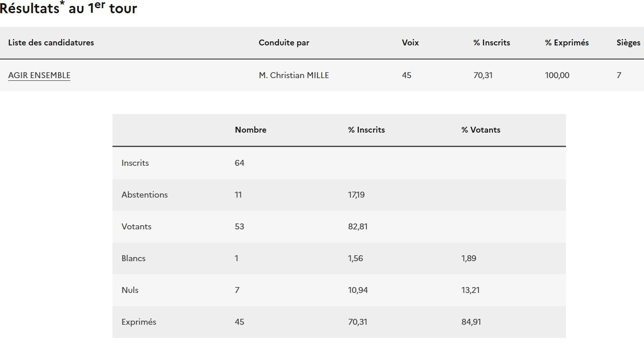Select the name M. Christian MILLE
Image resolution: width=644 pixels, height=342 pixels.
tap(293, 75)
